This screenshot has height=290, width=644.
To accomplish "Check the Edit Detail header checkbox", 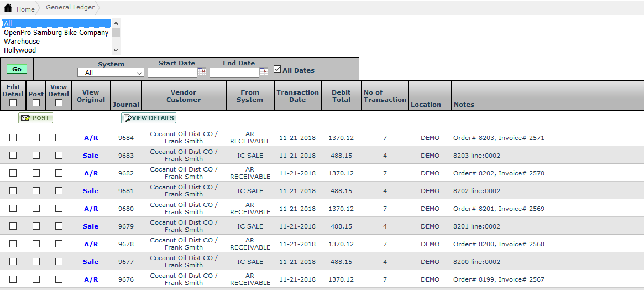I will click(x=13, y=102).
